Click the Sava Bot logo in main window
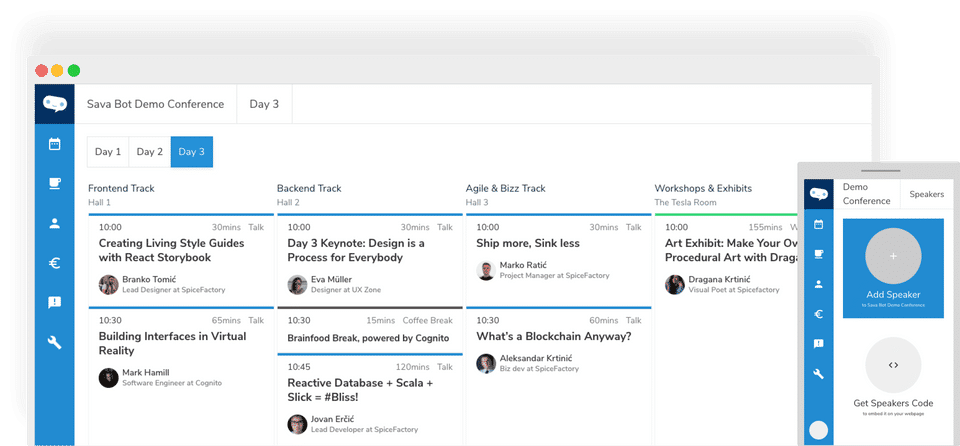This screenshot has width=960, height=446. [55, 104]
